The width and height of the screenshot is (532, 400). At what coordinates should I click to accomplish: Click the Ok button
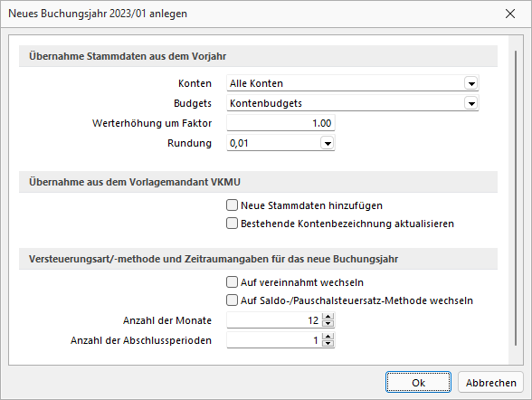tap(418, 383)
